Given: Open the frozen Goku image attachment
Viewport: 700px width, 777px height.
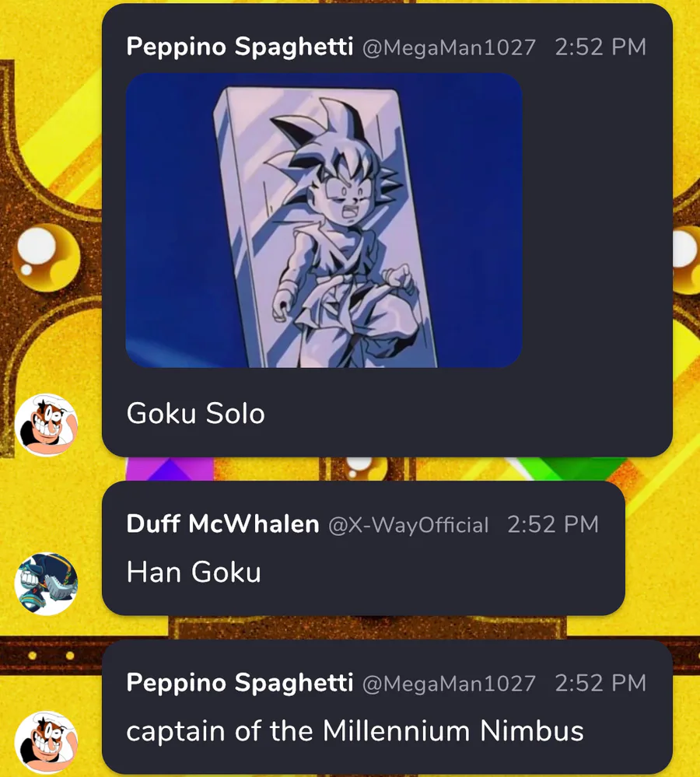Looking at the screenshot, I should [324, 221].
